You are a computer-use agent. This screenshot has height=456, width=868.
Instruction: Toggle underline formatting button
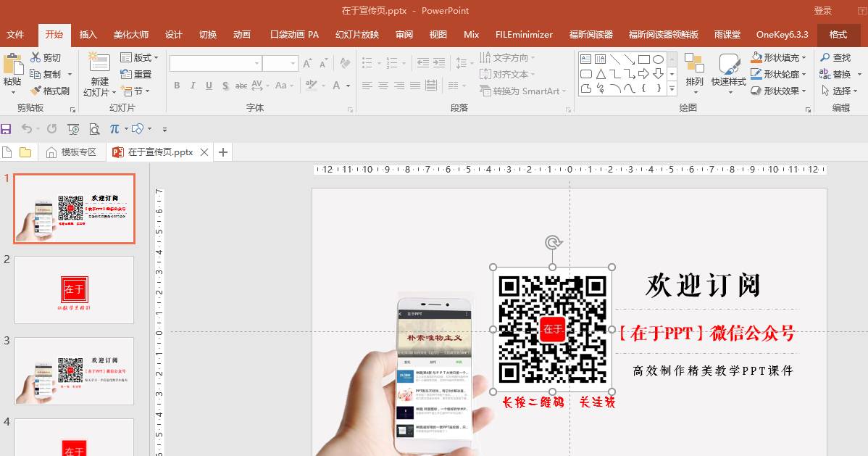coord(209,86)
